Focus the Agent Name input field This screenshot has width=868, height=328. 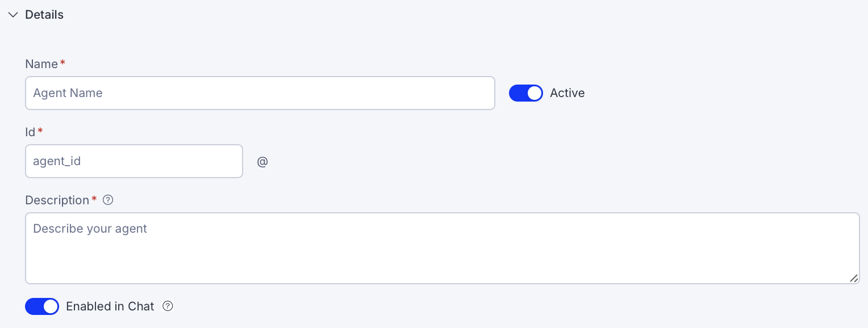point(260,93)
